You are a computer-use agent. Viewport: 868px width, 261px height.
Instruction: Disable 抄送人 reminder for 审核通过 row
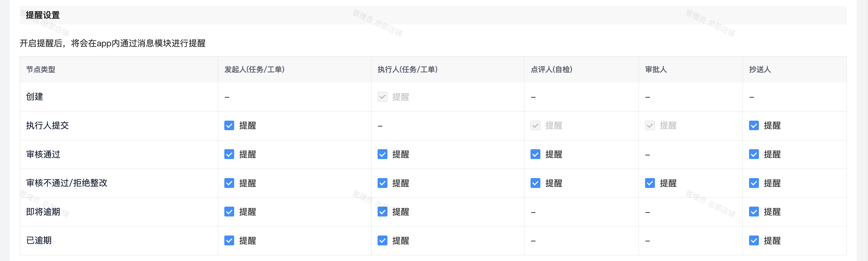[754, 155]
